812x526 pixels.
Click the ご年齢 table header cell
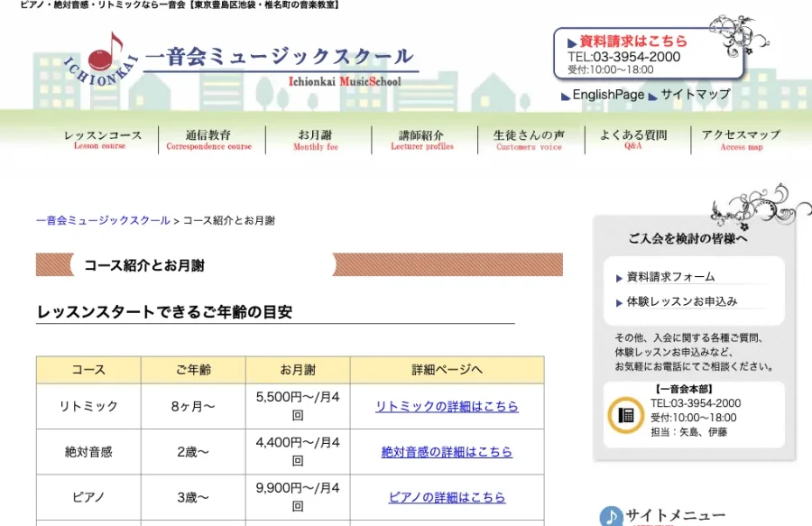click(x=193, y=370)
